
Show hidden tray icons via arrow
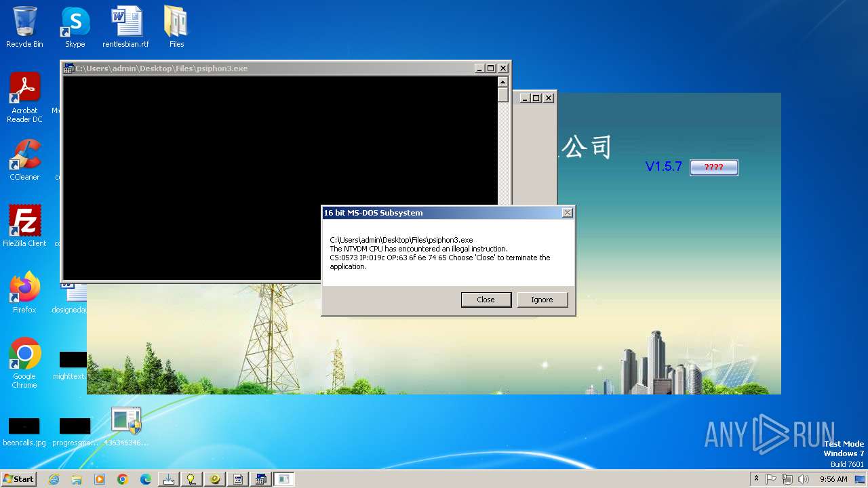click(x=756, y=479)
